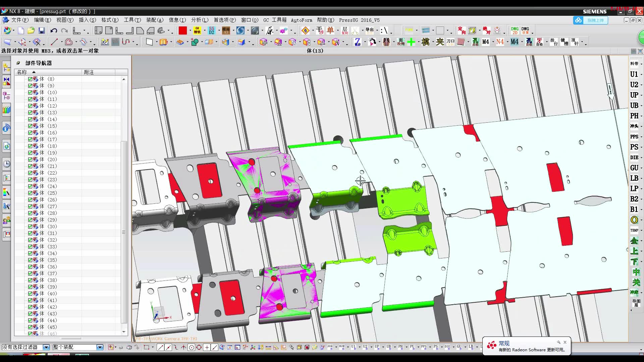Click the DIE button in right sidebar
The width and height of the screenshot is (644, 362).
[634, 157]
